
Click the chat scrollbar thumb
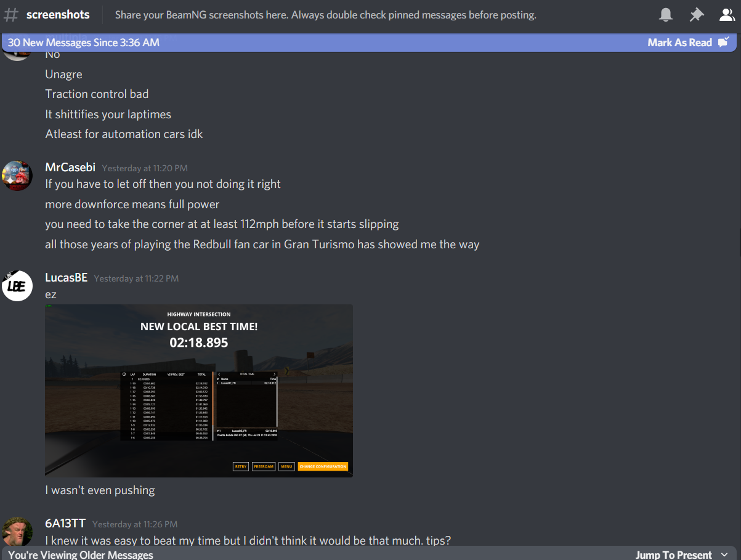pyautogui.click(x=739, y=241)
